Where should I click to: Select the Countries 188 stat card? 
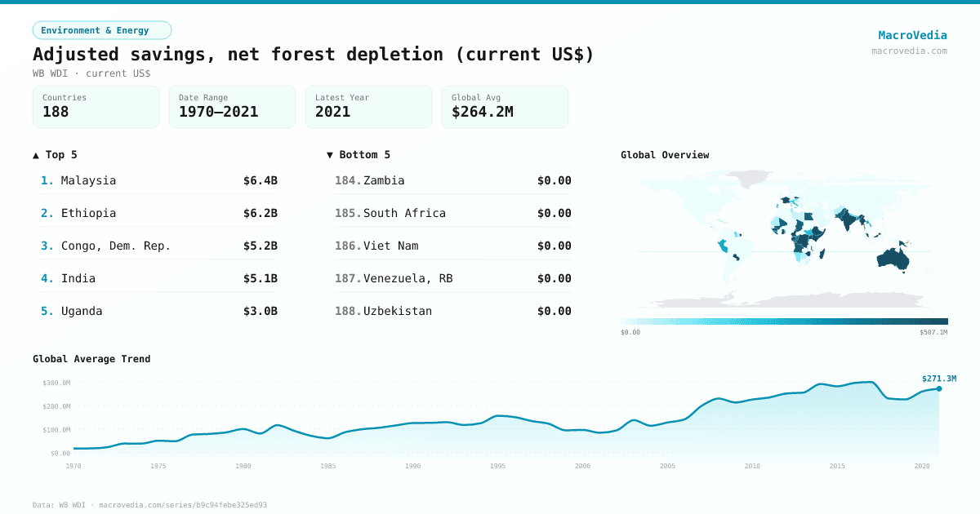coord(96,107)
